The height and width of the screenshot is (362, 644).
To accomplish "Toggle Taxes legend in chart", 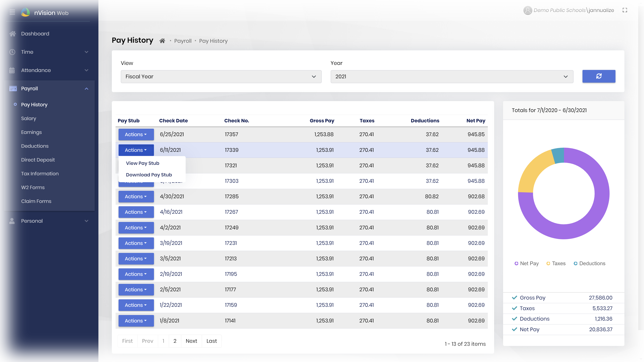I will point(556,263).
